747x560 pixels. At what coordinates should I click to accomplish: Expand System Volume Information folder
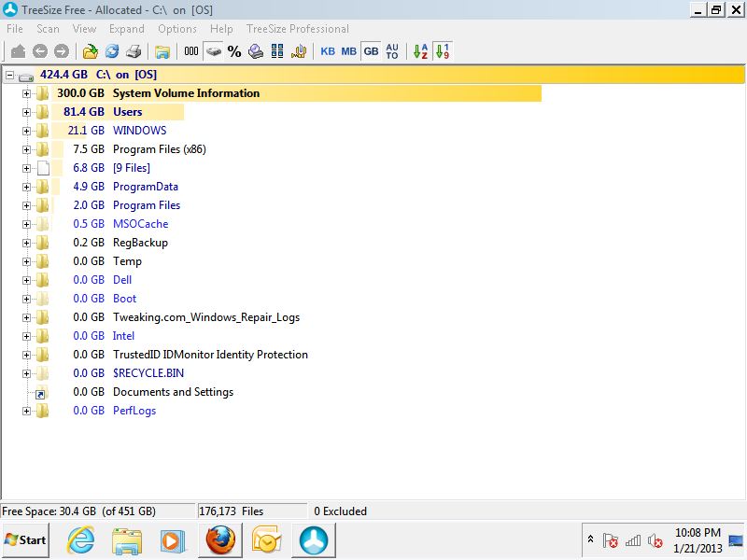point(26,94)
